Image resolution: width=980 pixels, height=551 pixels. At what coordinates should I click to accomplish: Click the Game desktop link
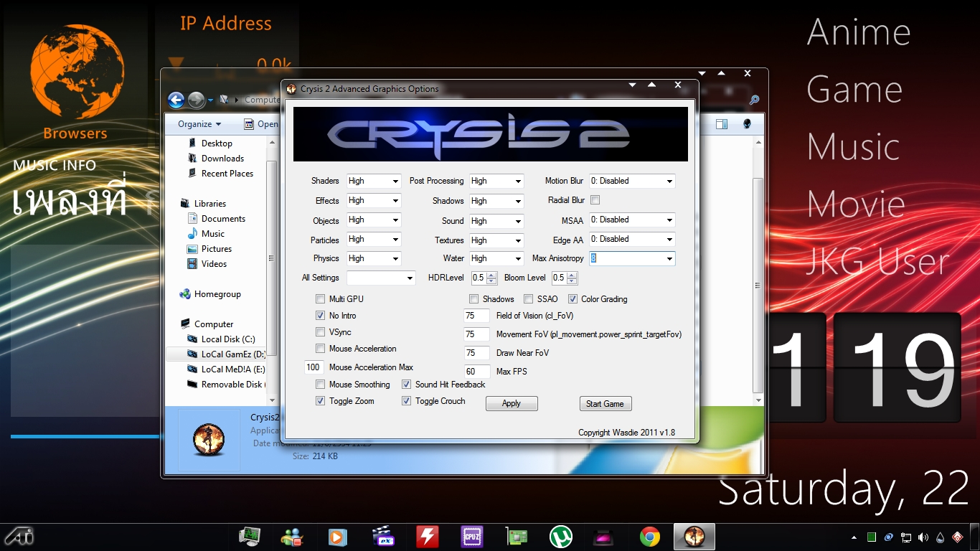pos(854,90)
